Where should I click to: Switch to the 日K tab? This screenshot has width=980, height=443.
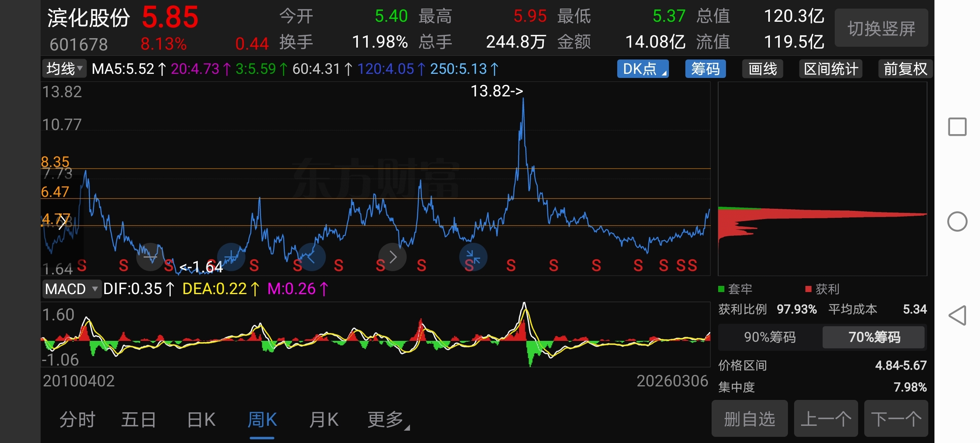(x=201, y=420)
